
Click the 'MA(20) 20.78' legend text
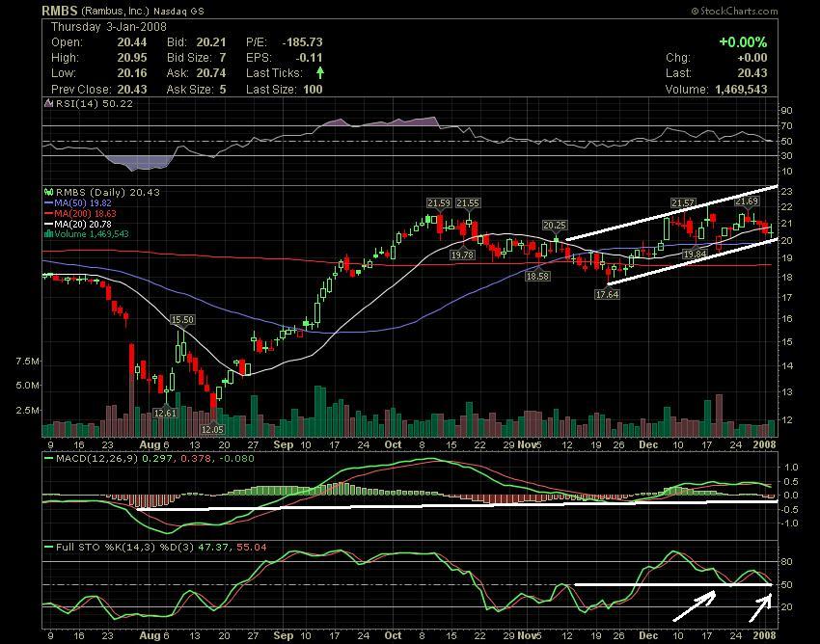(83, 224)
